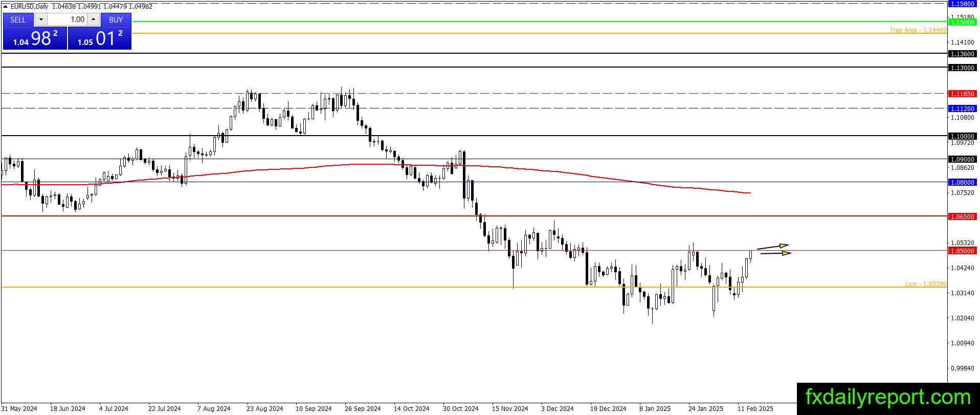980x415 pixels.
Task: Click the red 1.11850 price tag
Action: click(x=962, y=94)
